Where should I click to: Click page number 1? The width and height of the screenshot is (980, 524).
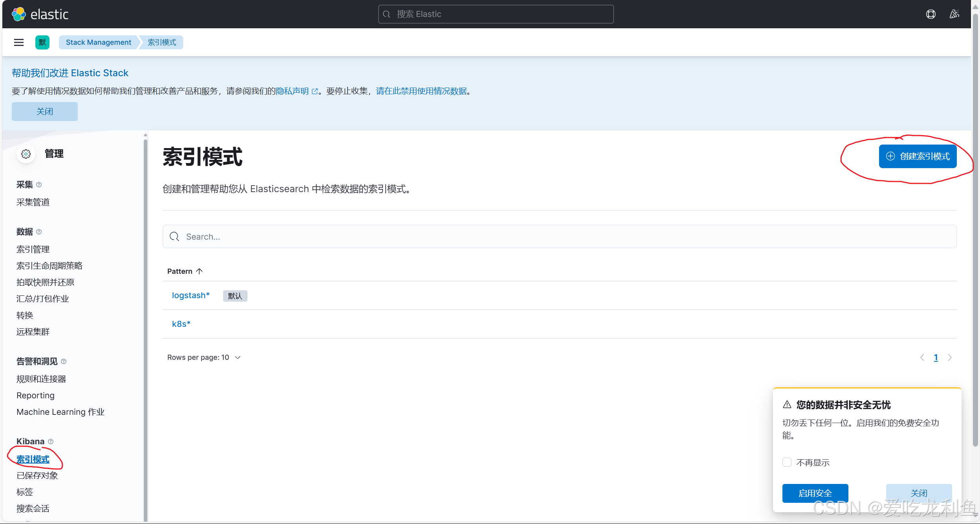coord(936,357)
